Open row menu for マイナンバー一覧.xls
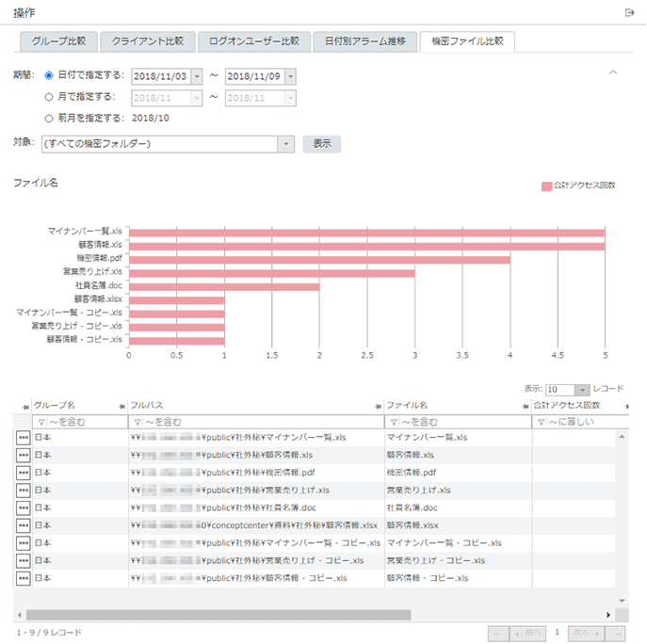The height and width of the screenshot is (644, 647). pyautogui.click(x=23, y=438)
